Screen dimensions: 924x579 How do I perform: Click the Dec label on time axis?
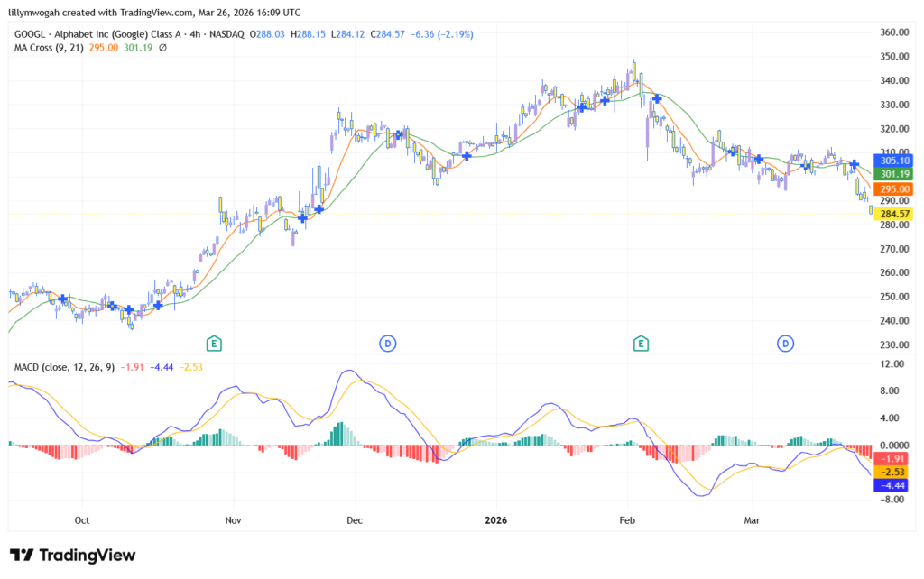click(x=354, y=520)
